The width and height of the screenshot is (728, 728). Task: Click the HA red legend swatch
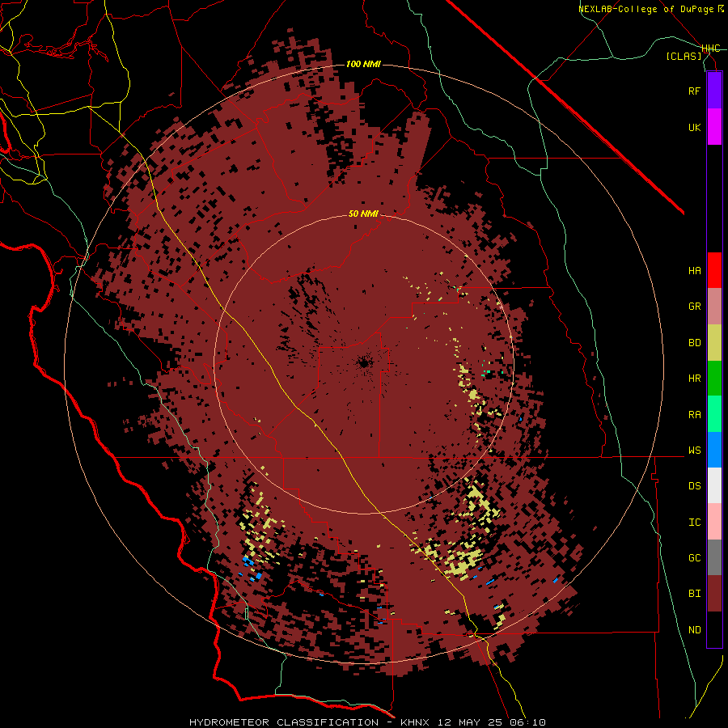pyautogui.click(x=714, y=270)
